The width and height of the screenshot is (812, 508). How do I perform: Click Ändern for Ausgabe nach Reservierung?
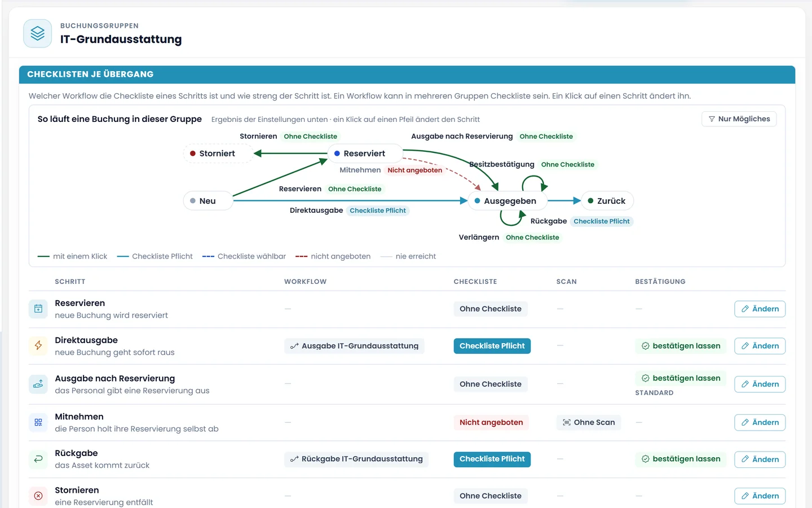point(760,384)
